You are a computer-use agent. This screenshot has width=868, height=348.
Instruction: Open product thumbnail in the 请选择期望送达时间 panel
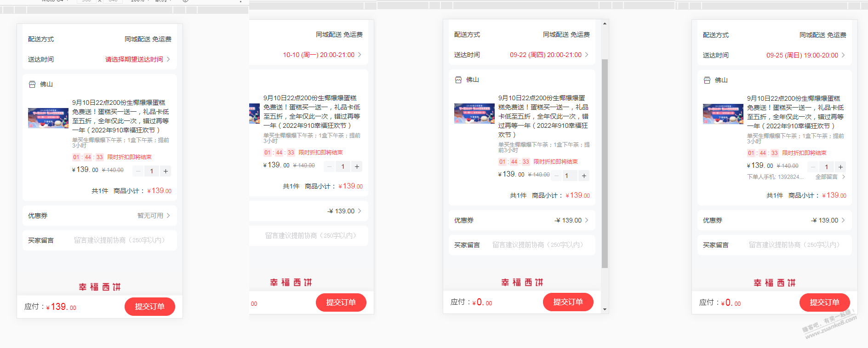click(48, 118)
